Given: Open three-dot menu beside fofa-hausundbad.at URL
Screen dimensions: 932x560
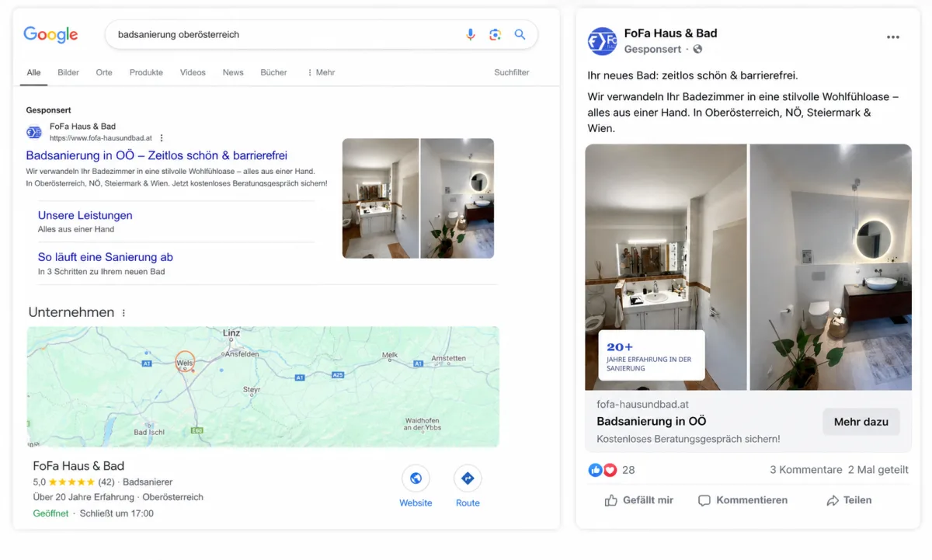Looking at the screenshot, I should tap(161, 138).
